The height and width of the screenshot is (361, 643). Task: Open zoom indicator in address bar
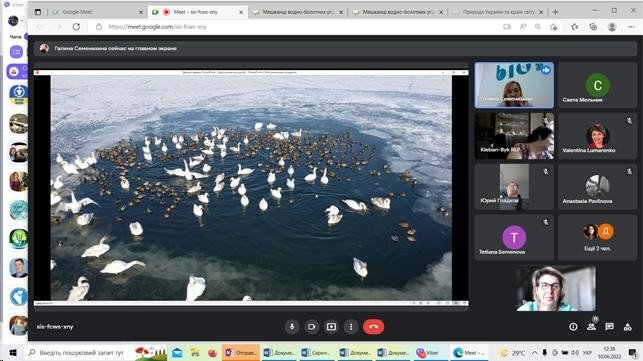538,27
